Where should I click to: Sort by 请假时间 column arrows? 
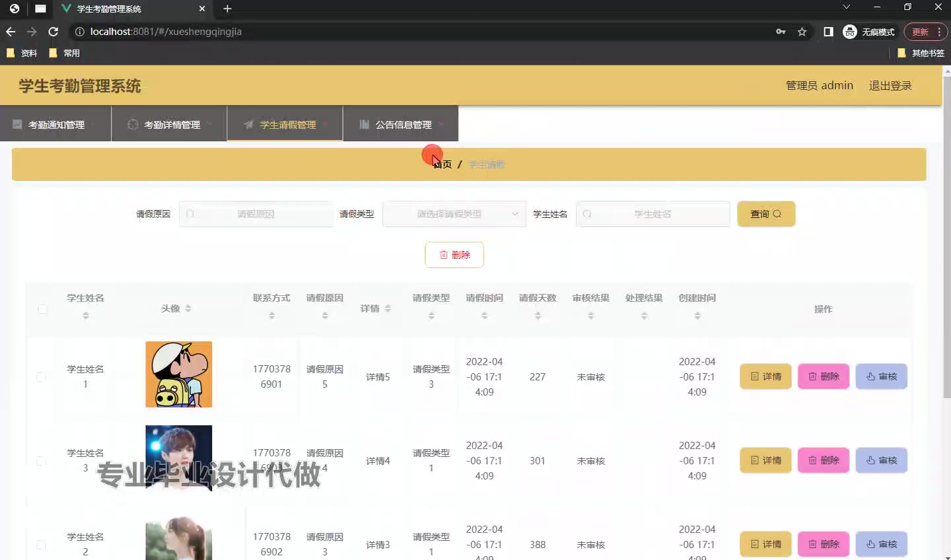pos(485,316)
